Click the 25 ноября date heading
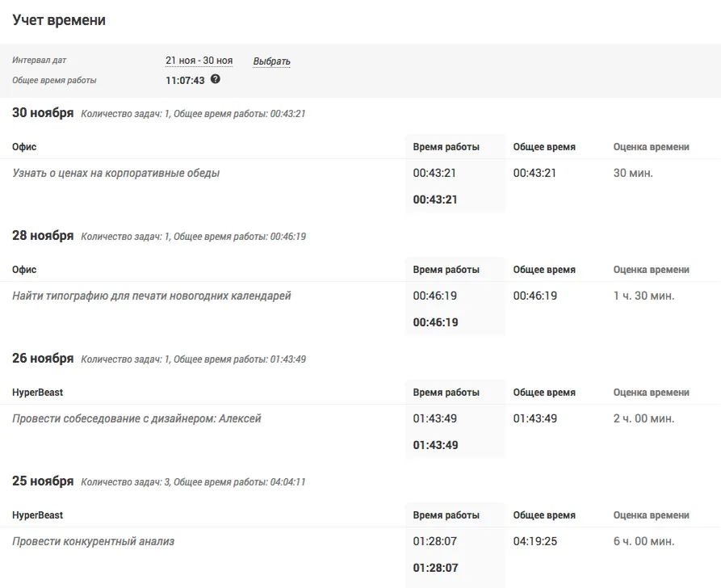The width and height of the screenshot is (721, 588). (43, 481)
